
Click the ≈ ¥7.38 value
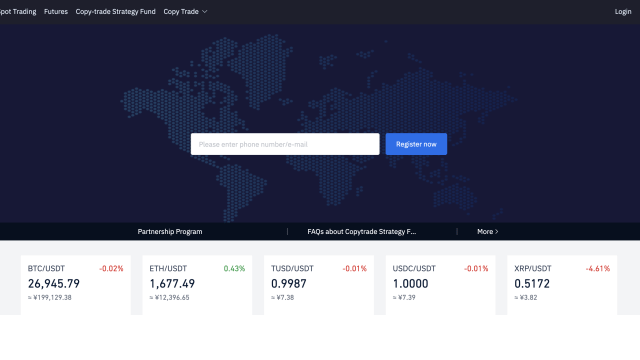[282, 298]
